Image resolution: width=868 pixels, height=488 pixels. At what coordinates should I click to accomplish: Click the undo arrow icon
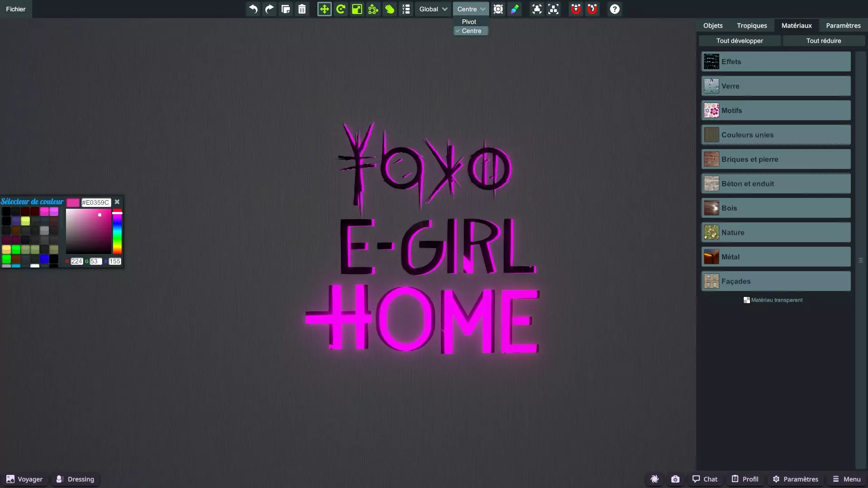253,9
